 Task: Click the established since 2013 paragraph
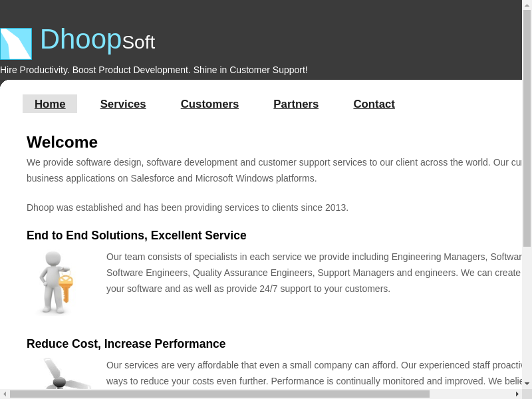click(187, 207)
